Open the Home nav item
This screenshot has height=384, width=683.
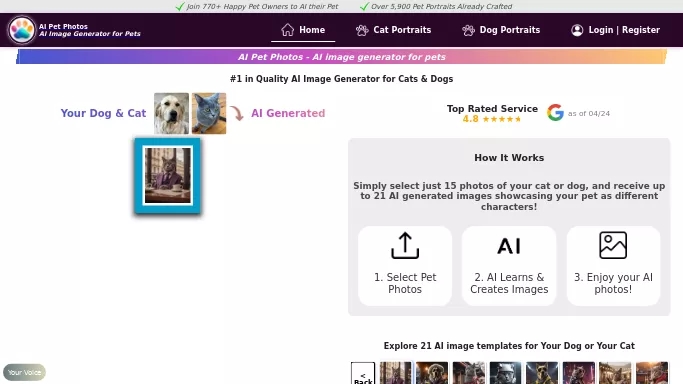pyautogui.click(x=303, y=30)
